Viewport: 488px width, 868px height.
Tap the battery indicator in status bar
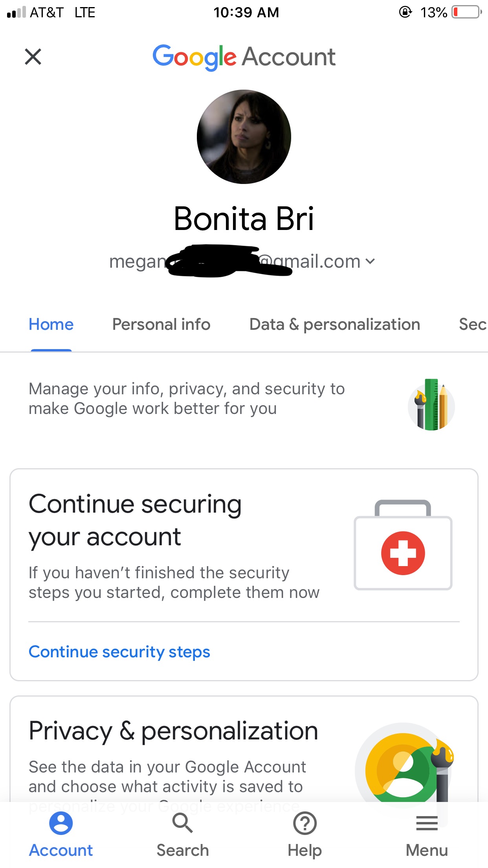pyautogui.click(x=466, y=12)
